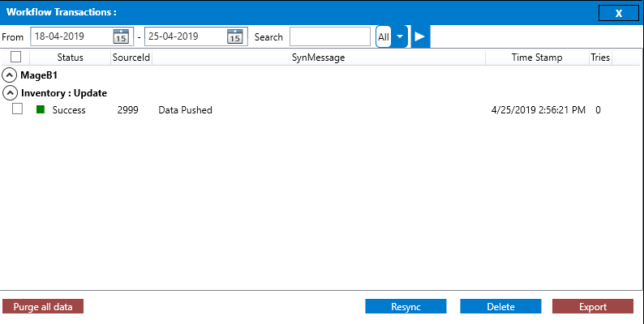Toggle the select-all header checkbox

click(x=15, y=58)
